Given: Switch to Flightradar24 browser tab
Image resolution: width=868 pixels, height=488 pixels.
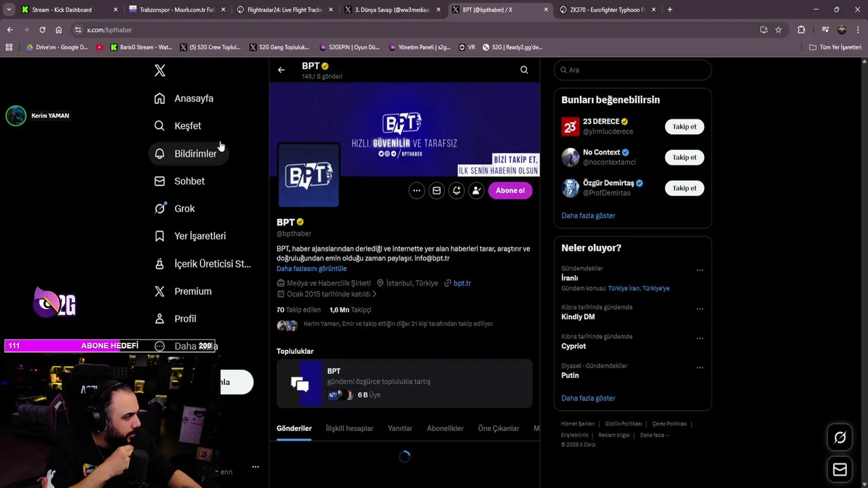Looking at the screenshot, I should click(285, 9).
